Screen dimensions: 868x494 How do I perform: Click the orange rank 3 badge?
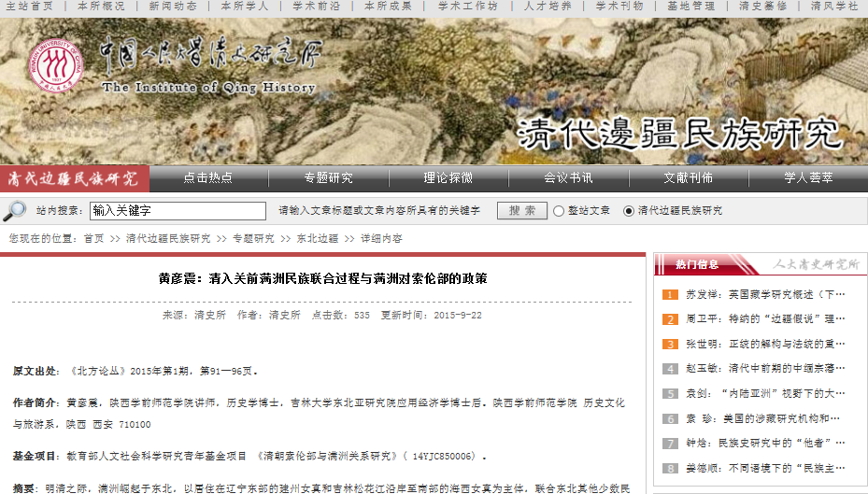click(x=670, y=344)
